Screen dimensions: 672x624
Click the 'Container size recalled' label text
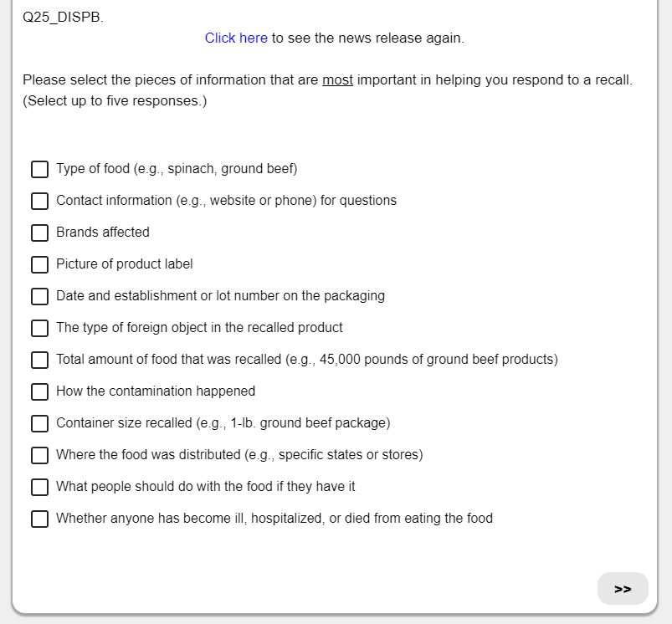[x=223, y=423]
